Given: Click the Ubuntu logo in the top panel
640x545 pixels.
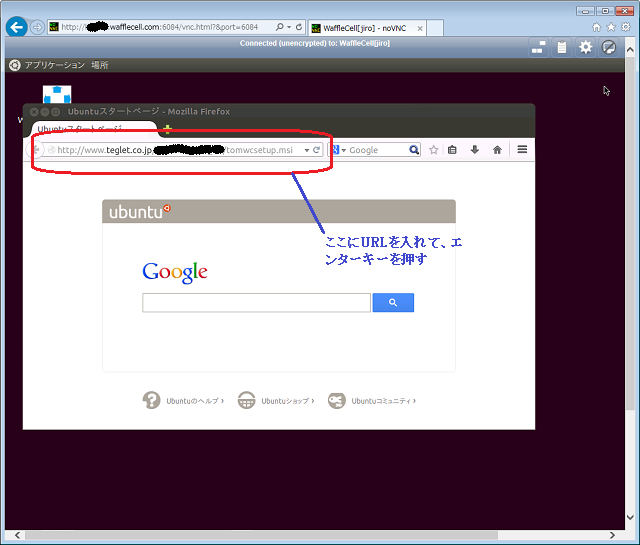Looking at the screenshot, I should click(15, 65).
